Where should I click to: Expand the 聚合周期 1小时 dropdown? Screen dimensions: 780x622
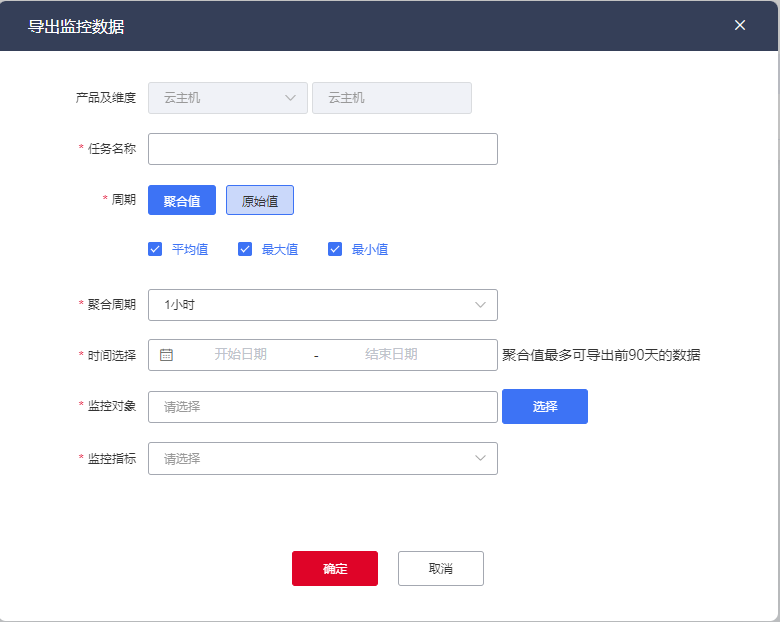(x=323, y=305)
